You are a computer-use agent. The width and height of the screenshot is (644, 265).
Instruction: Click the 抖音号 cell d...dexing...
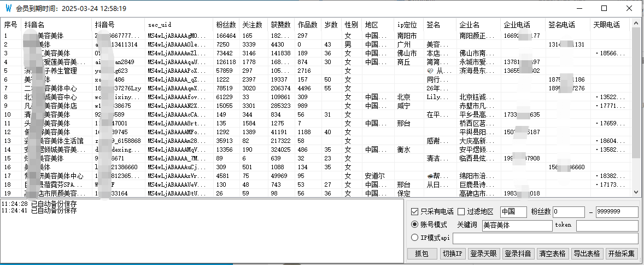[x=118, y=149]
